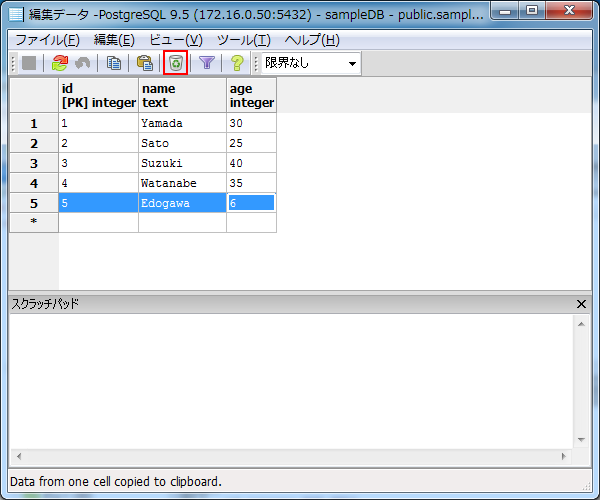This screenshot has height=500, width=600.
Task: Maximize the data editor window
Action: click(532, 11)
